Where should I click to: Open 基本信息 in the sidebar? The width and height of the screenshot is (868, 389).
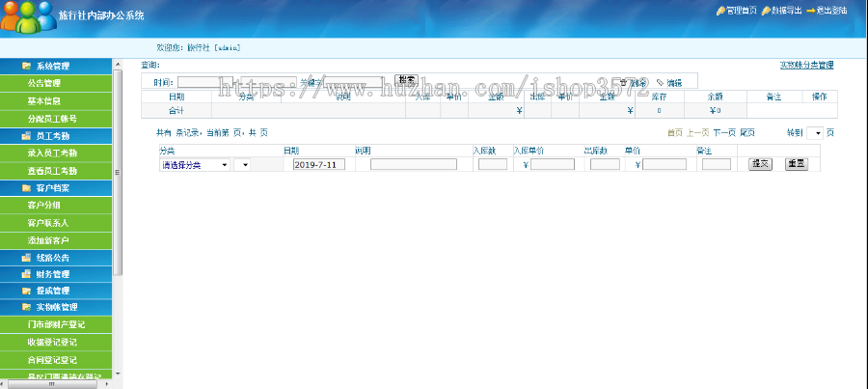56,101
